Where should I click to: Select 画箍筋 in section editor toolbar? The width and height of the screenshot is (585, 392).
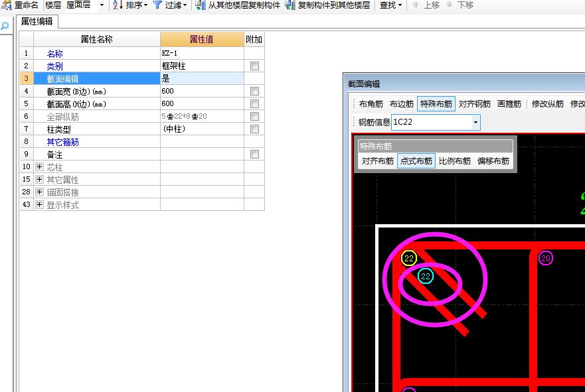point(509,104)
